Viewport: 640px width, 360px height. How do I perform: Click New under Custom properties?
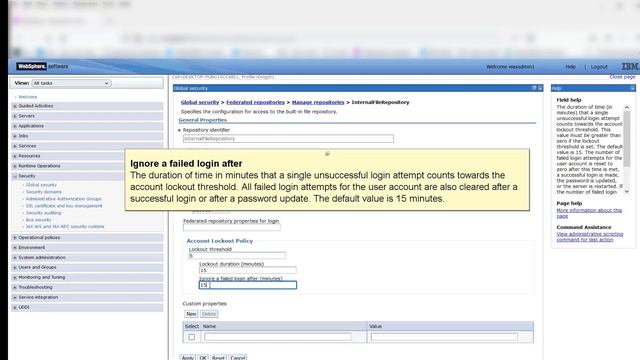[x=191, y=314]
